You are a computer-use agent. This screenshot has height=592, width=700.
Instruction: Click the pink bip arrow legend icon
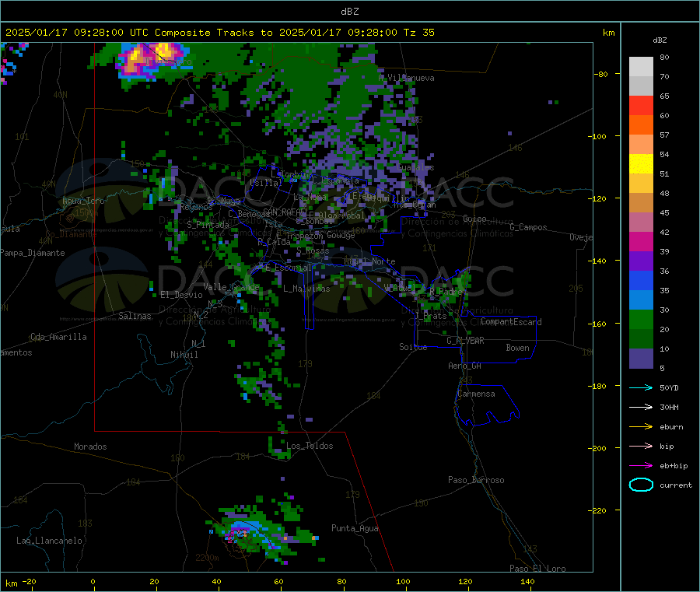coord(641,446)
